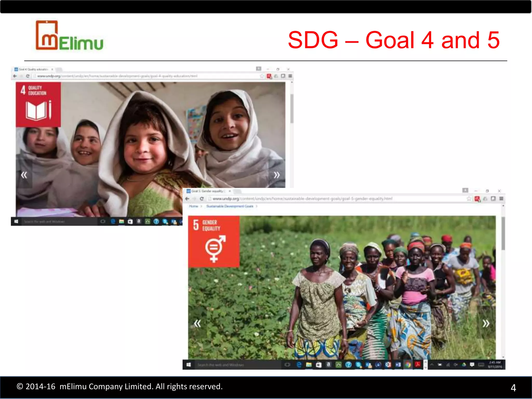This screenshot has width=532, height=399.
Task: Click Windows Start button in Goal 4 screenshot
Action: pyautogui.click(x=16, y=221)
